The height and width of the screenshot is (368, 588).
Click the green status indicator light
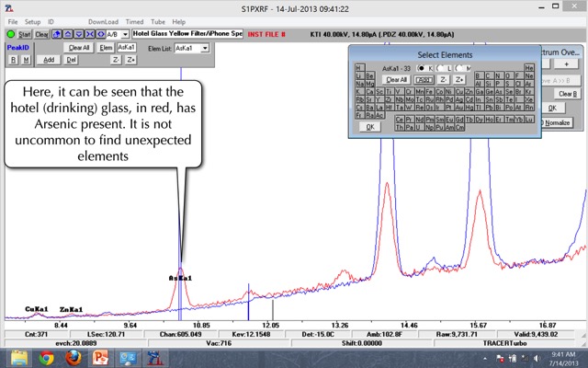point(10,34)
